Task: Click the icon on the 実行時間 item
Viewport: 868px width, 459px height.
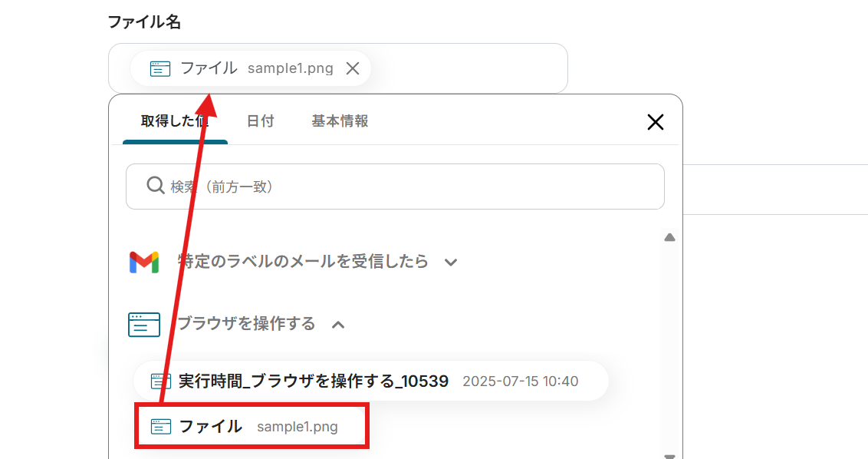Action: 159,381
